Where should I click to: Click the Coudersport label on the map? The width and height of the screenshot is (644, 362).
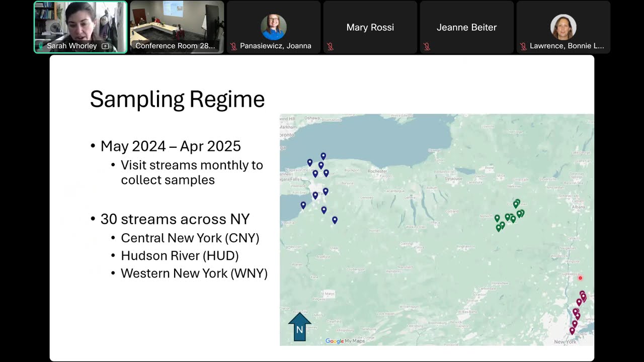click(356, 269)
